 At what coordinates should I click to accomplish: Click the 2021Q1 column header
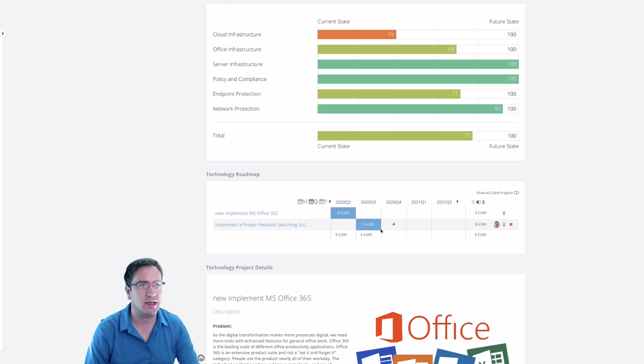click(419, 202)
